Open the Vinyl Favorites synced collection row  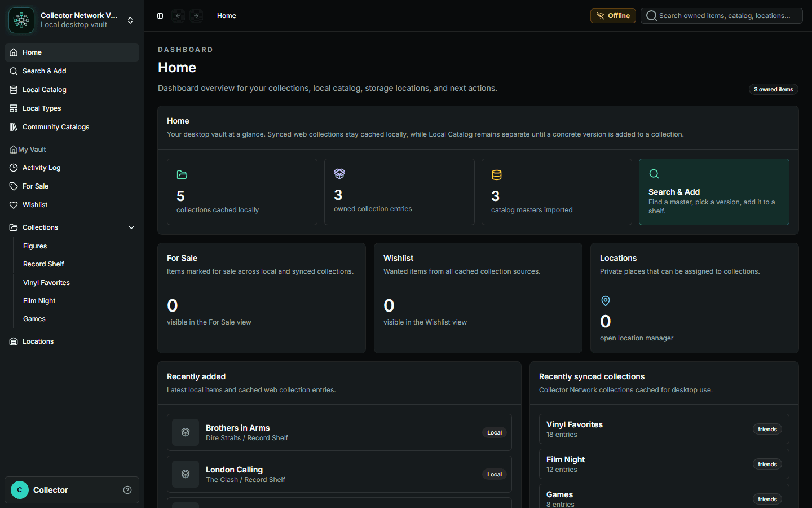[x=664, y=429]
